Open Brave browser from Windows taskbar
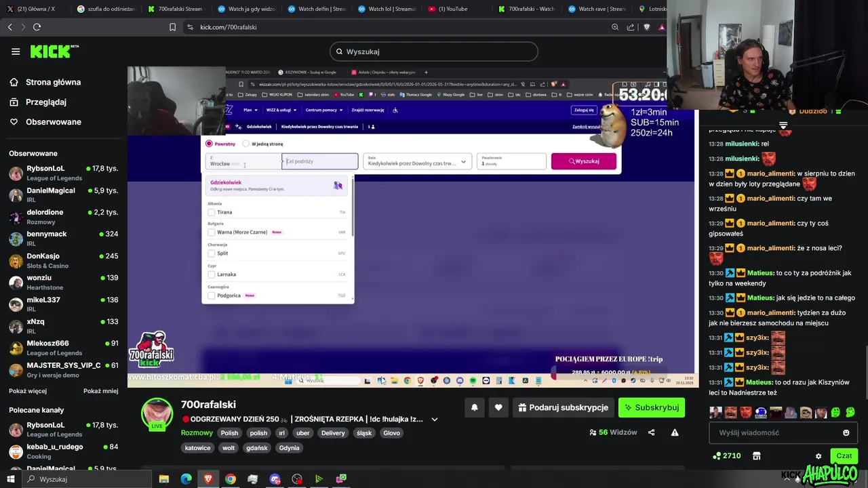 click(x=208, y=479)
